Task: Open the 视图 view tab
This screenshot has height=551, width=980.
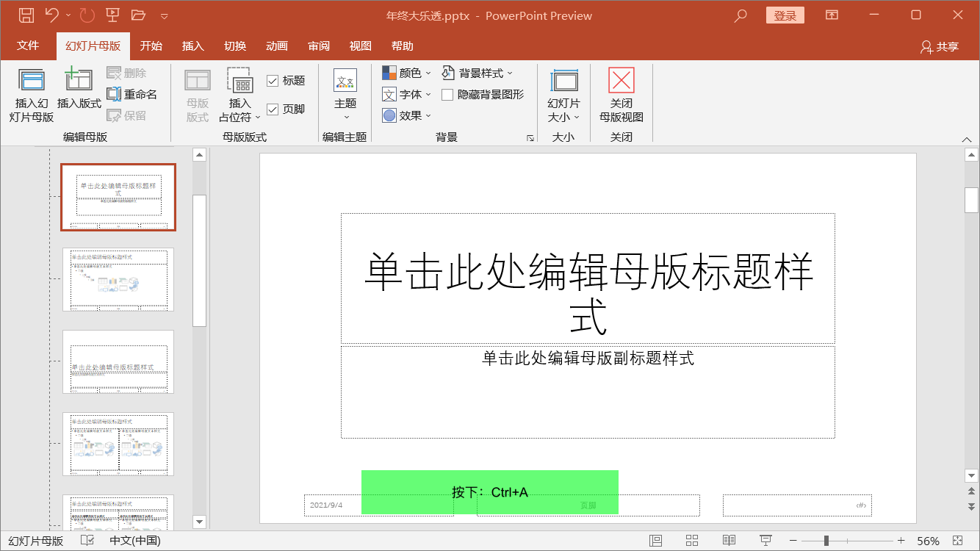Action: (x=361, y=46)
